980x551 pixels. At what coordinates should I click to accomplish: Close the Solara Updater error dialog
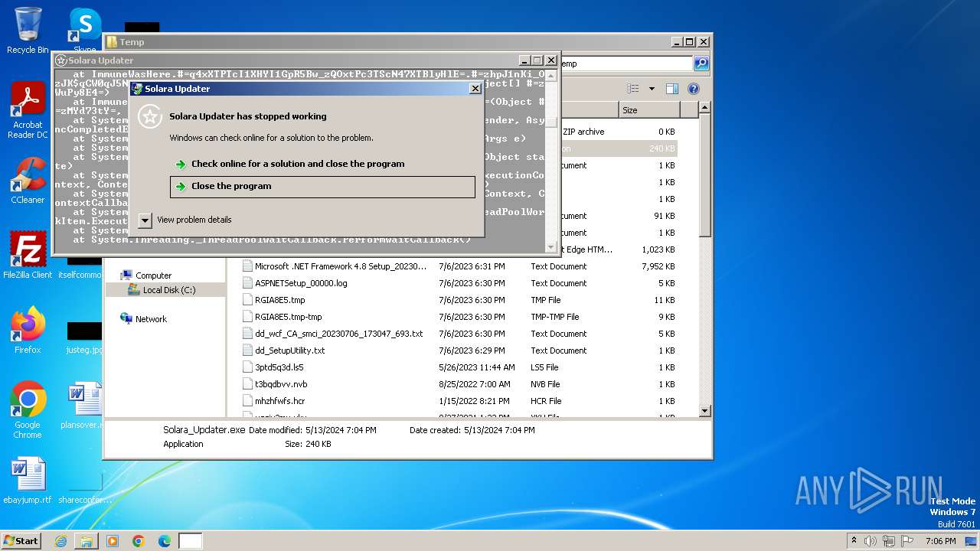475,89
